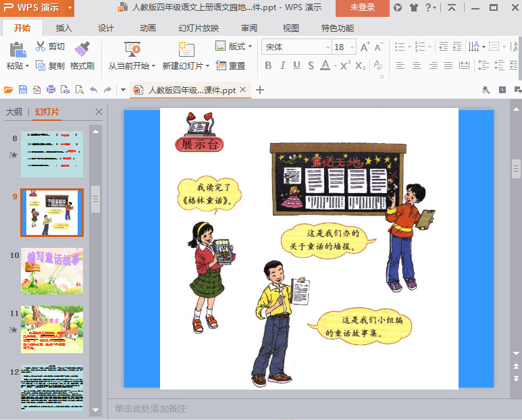522x420 pixels.
Task: Click the Copy (复制) icon
Action: (41, 65)
